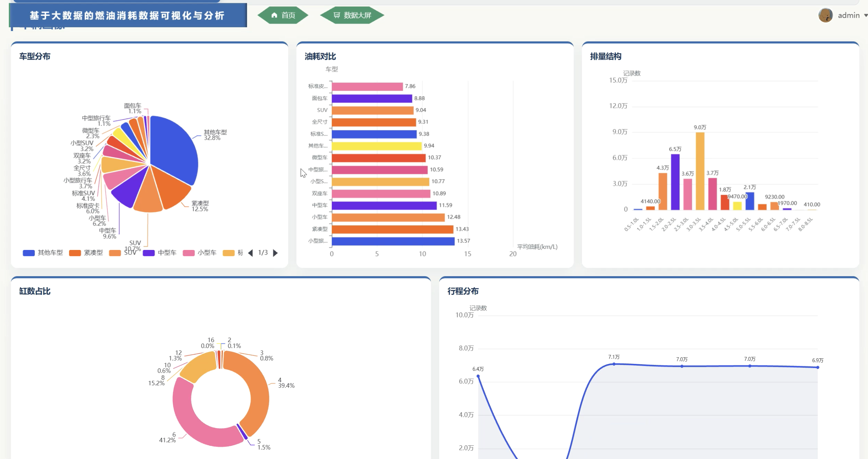Click the 排量结构 chart title
Viewport: 868px width, 459px height.
[606, 56]
